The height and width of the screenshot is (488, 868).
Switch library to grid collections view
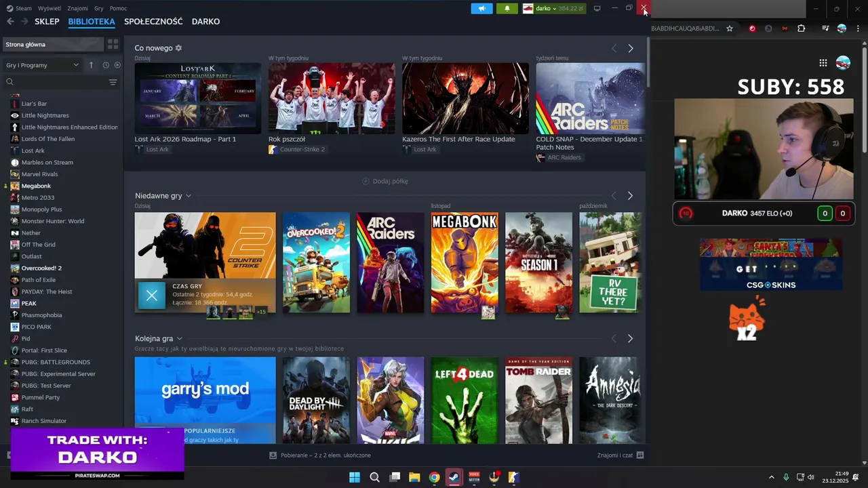click(x=113, y=44)
